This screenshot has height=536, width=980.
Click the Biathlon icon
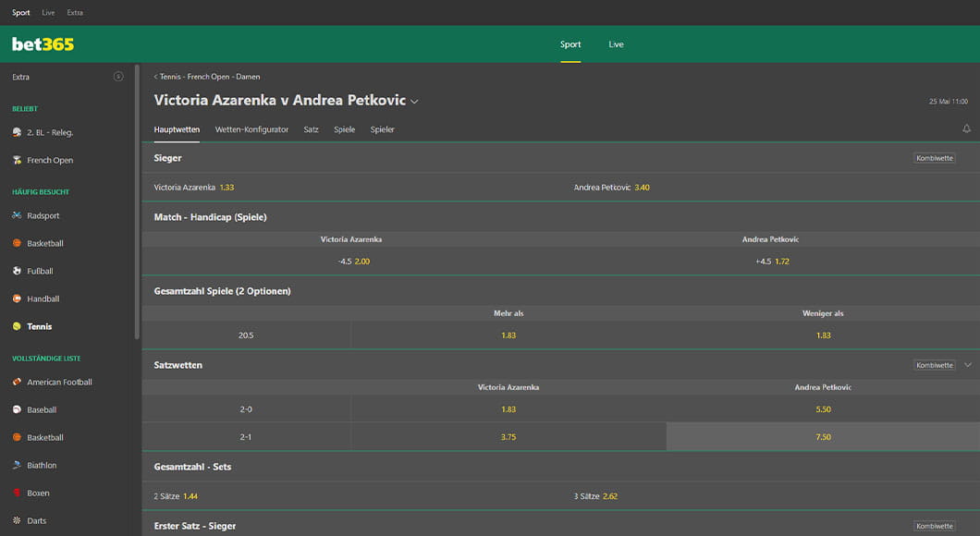(x=17, y=466)
